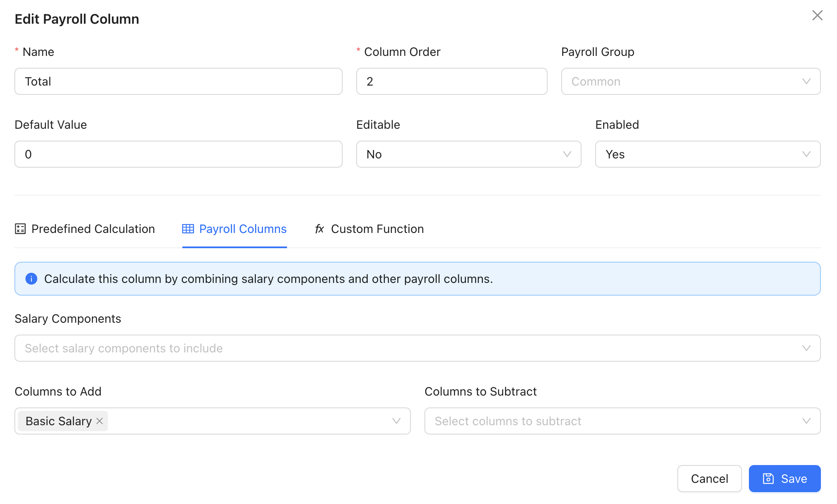Image resolution: width=837 pixels, height=504 pixels.
Task: Click the Column Order input field
Action: pyautogui.click(x=452, y=81)
